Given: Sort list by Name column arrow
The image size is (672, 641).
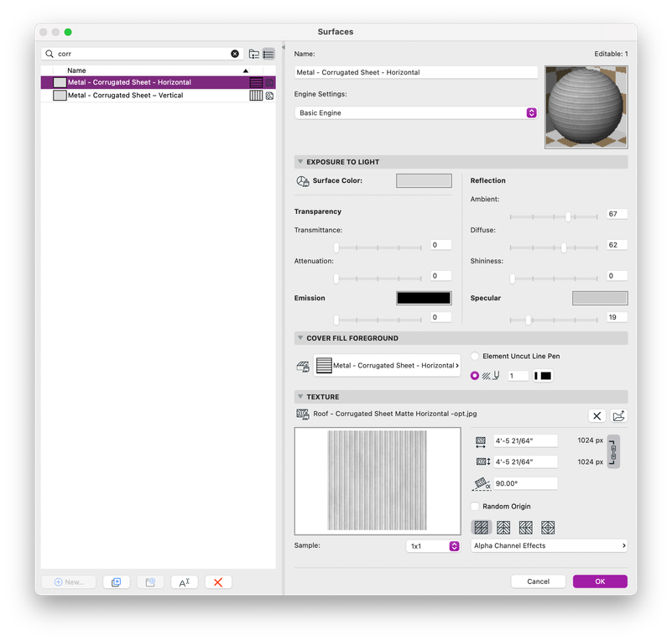Looking at the screenshot, I should click(x=246, y=70).
